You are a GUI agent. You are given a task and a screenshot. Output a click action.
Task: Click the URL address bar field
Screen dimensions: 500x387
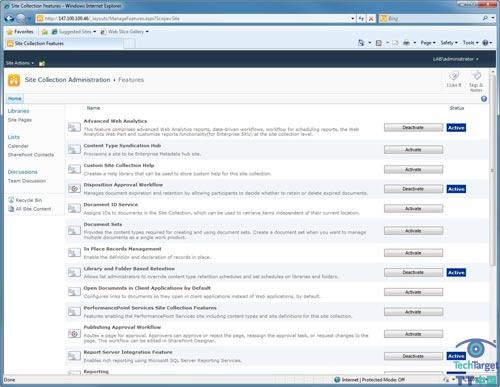tap(193, 19)
